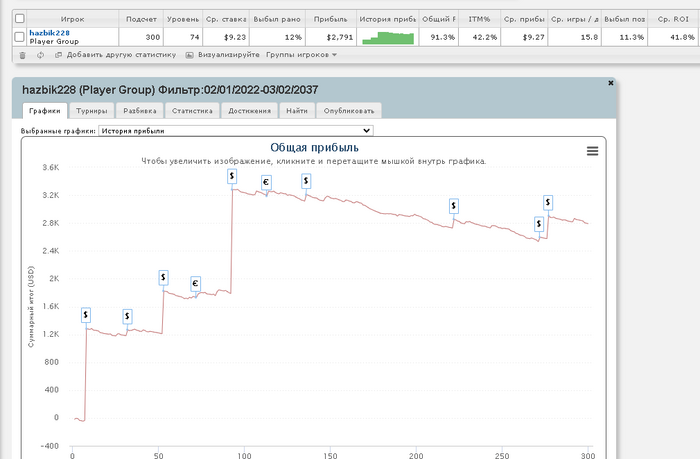Select the Опубликовать tab
This screenshot has width=700, height=459.
click(x=349, y=111)
